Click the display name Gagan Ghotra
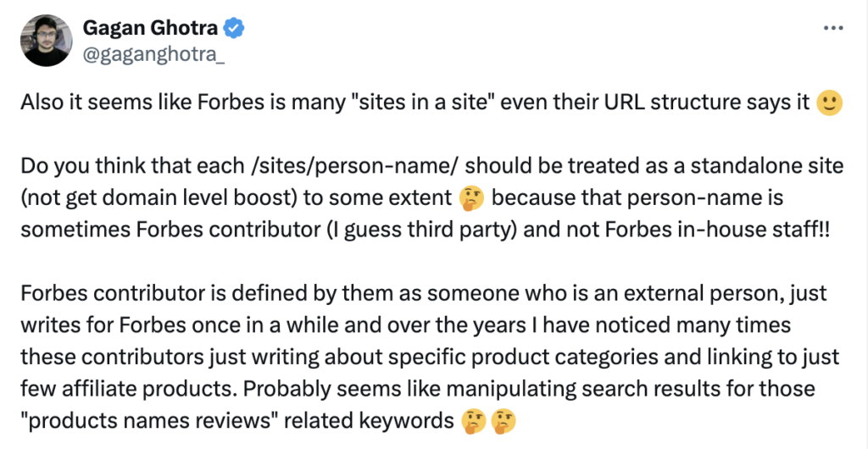This screenshot has height=449, width=868. (x=151, y=28)
